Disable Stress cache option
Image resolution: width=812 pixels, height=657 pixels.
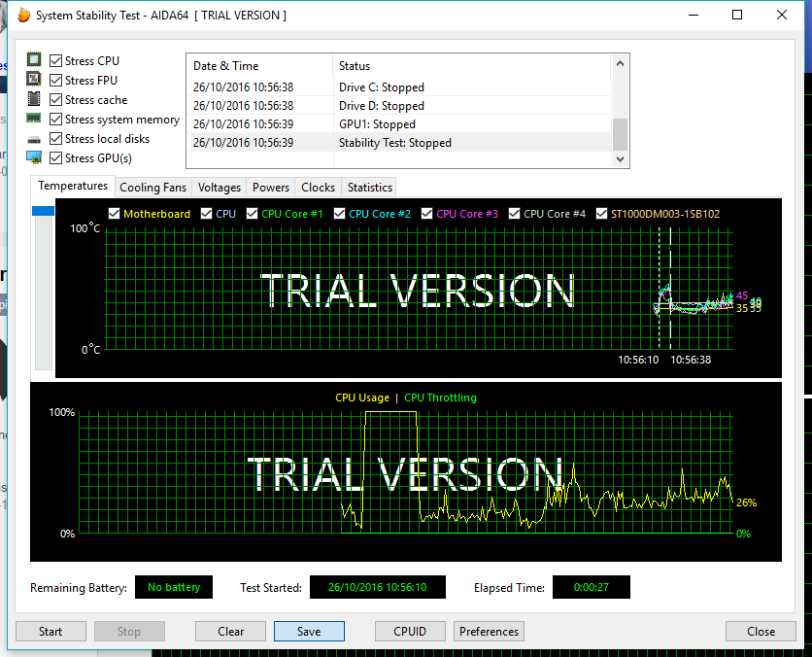click(56, 99)
